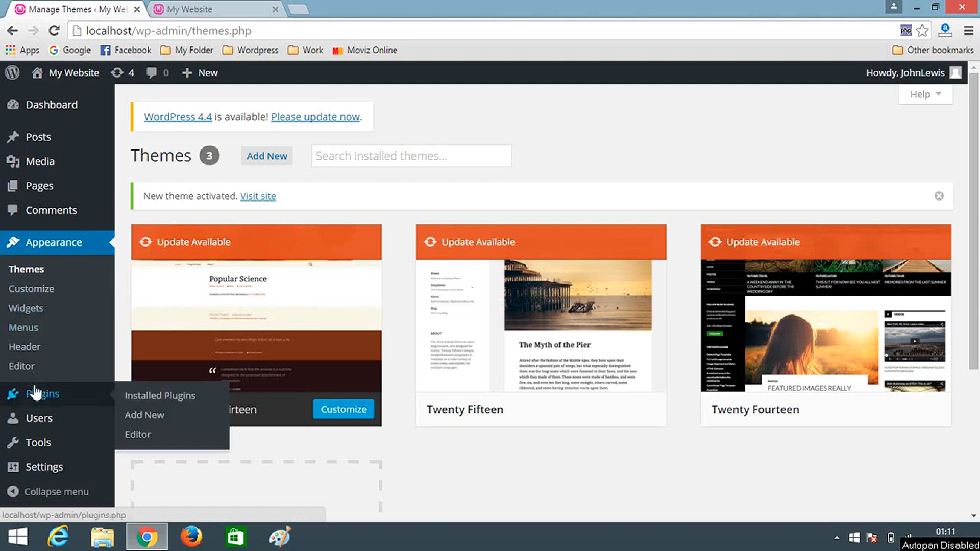This screenshot has height=551, width=980.
Task: Open the Wordpress bookmarks folder
Action: (251, 50)
